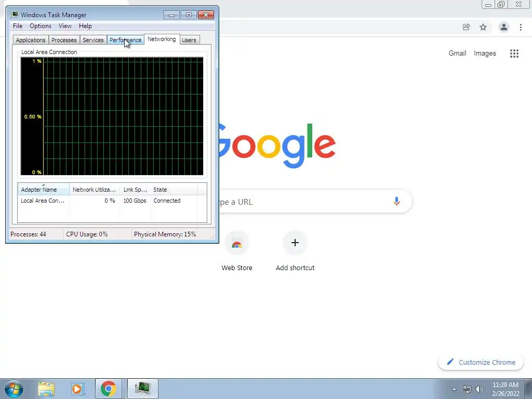Click the Show desktop button
Screen dimensions: 532x399
[528, 389]
